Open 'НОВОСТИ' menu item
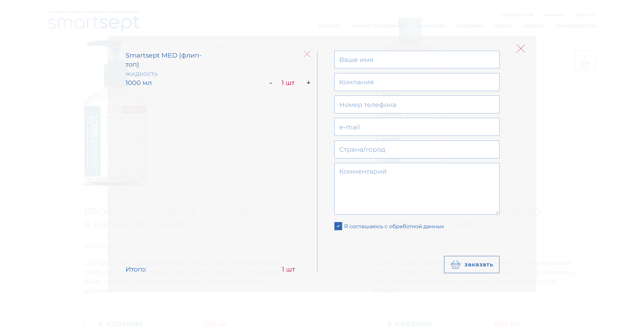The image size is (644, 327). [534, 26]
